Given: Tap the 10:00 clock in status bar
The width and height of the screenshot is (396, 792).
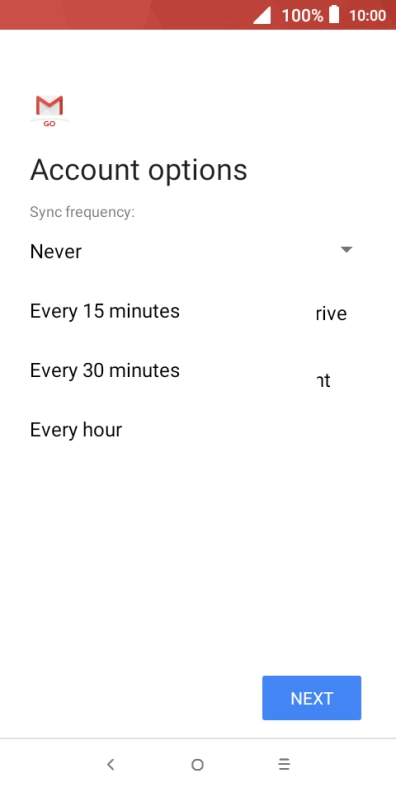Looking at the screenshot, I should coord(368,16).
